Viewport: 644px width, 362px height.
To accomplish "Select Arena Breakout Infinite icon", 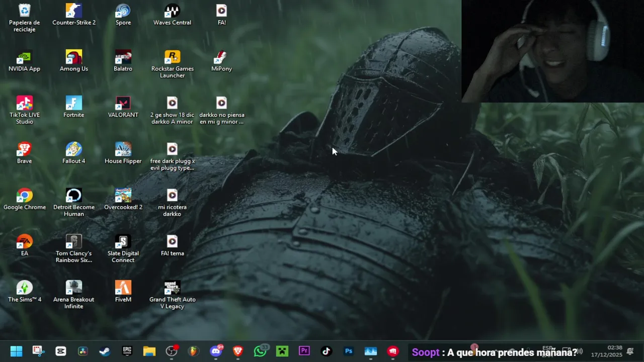I will click(x=73, y=295).
